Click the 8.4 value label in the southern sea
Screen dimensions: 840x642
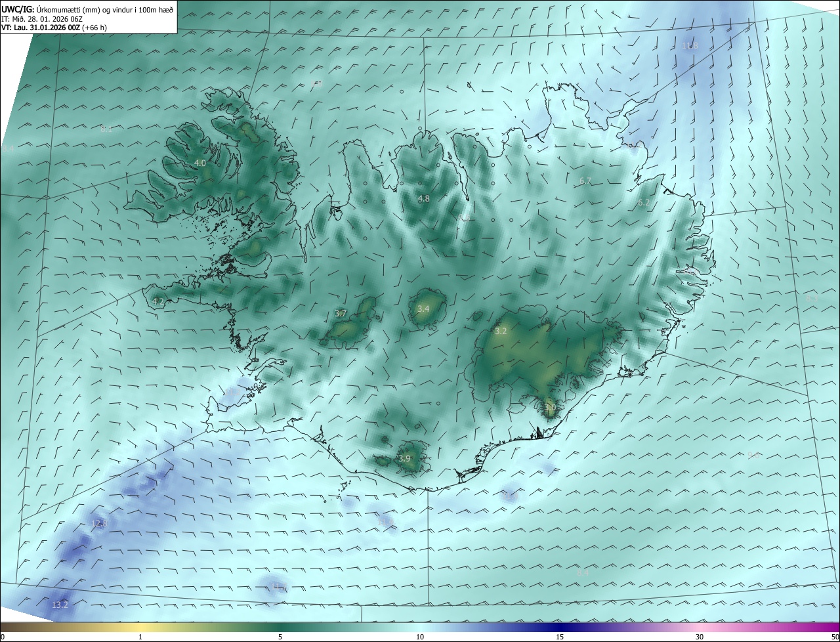[583, 572]
